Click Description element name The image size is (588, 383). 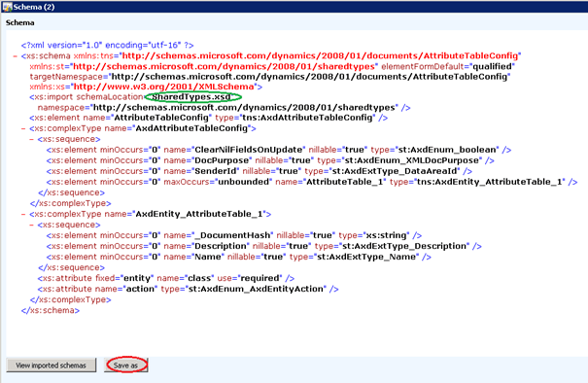tap(221, 246)
